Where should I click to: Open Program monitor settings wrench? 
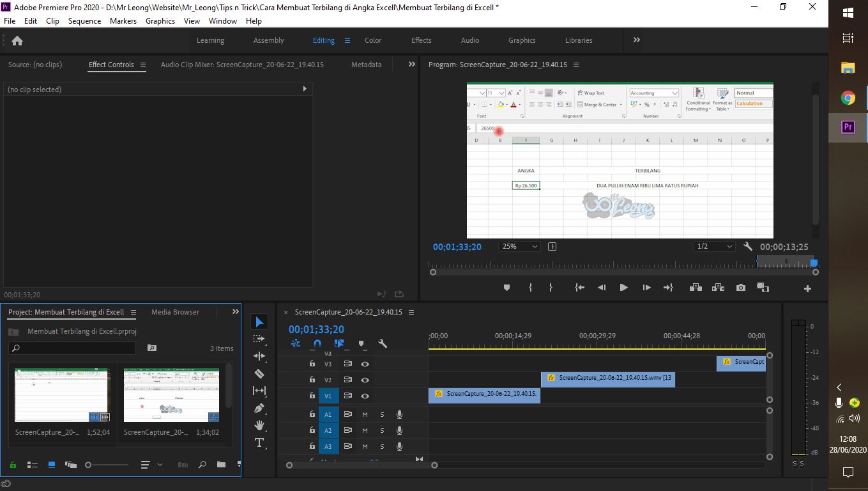coord(748,246)
